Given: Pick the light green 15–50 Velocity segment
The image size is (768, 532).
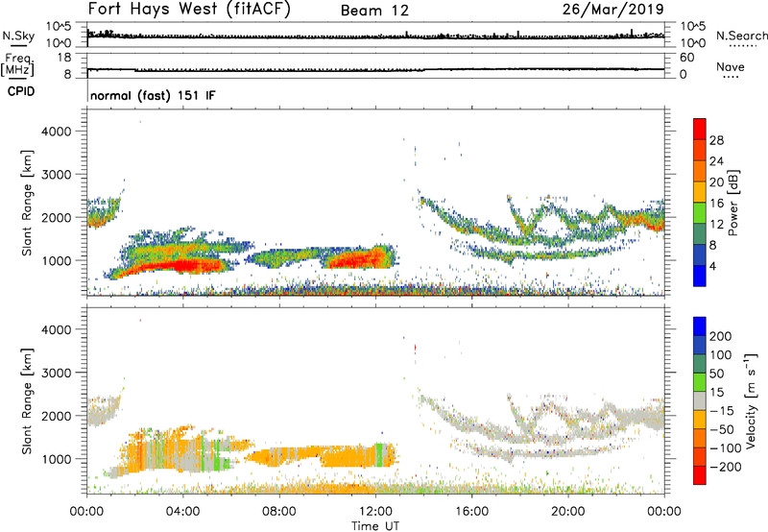Looking at the screenshot, I should coord(700,382).
